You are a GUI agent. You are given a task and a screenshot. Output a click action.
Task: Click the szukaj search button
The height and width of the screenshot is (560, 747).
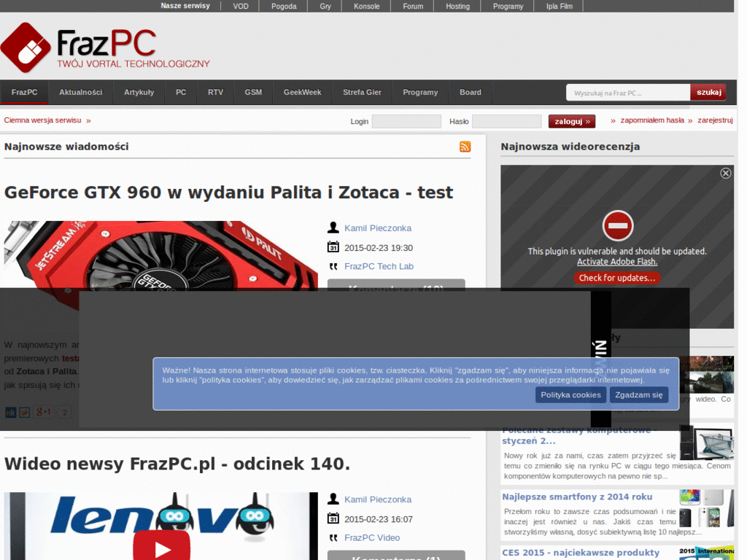(708, 93)
